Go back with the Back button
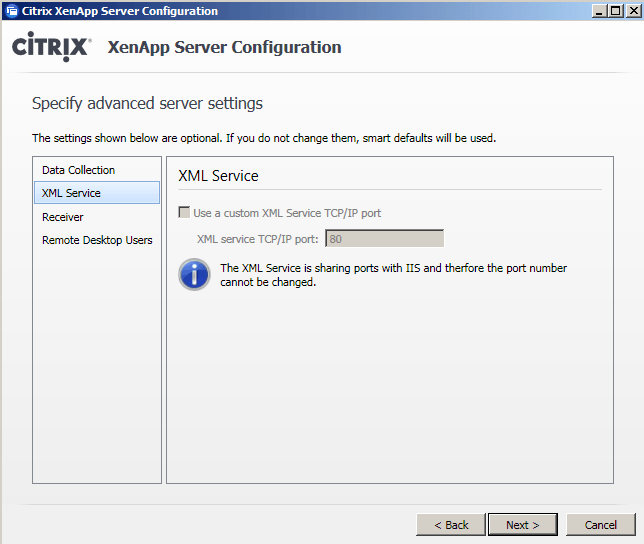This screenshot has height=544, width=644. coord(450,525)
